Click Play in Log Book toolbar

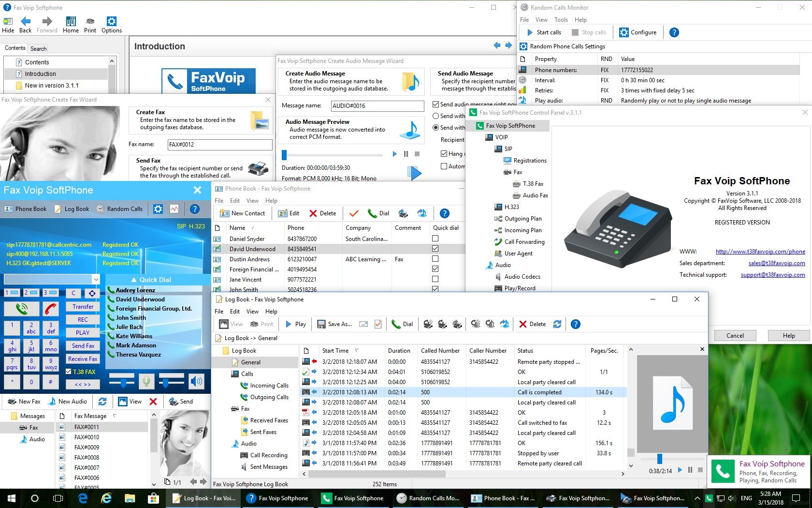tap(295, 324)
